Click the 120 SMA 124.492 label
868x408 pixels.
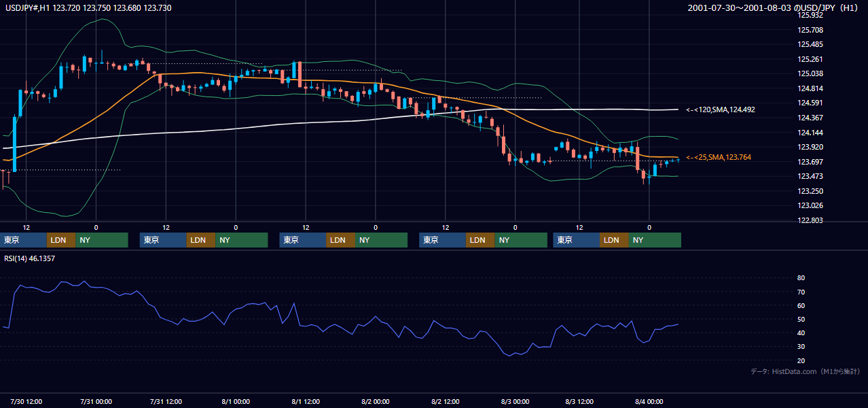pyautogui.click(x=721, y=109)
